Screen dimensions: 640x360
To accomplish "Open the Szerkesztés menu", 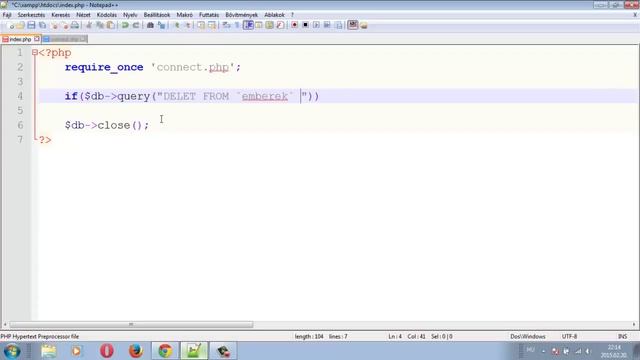I will click(31, 15).
